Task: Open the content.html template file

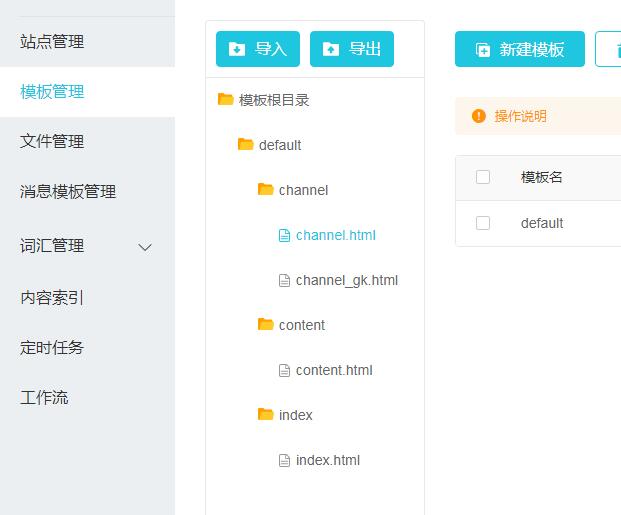Action: [x=333, y=370]
